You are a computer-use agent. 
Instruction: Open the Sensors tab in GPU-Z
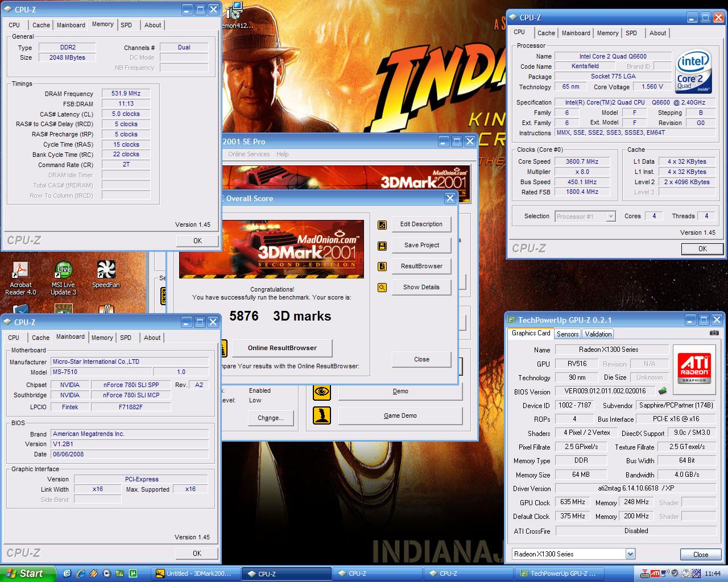coord(568,334)
